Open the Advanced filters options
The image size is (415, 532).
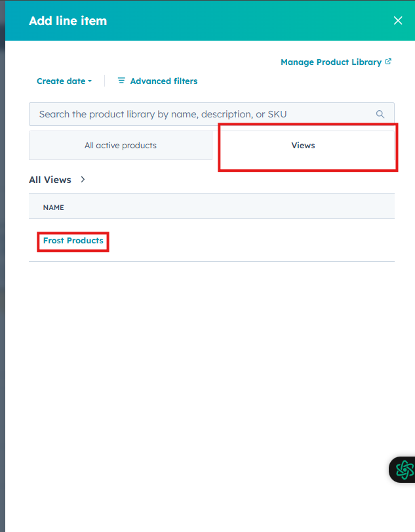coord(163,81)
